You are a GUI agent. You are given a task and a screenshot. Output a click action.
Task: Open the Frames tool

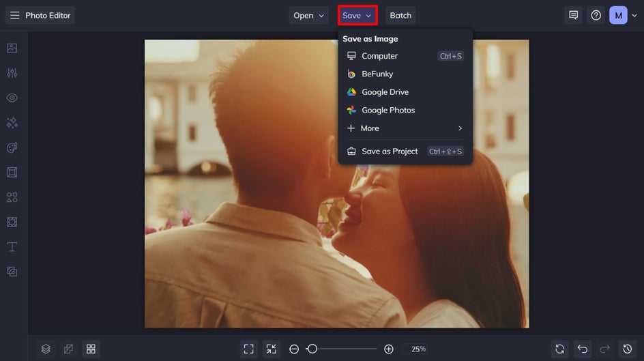(12, 172)
